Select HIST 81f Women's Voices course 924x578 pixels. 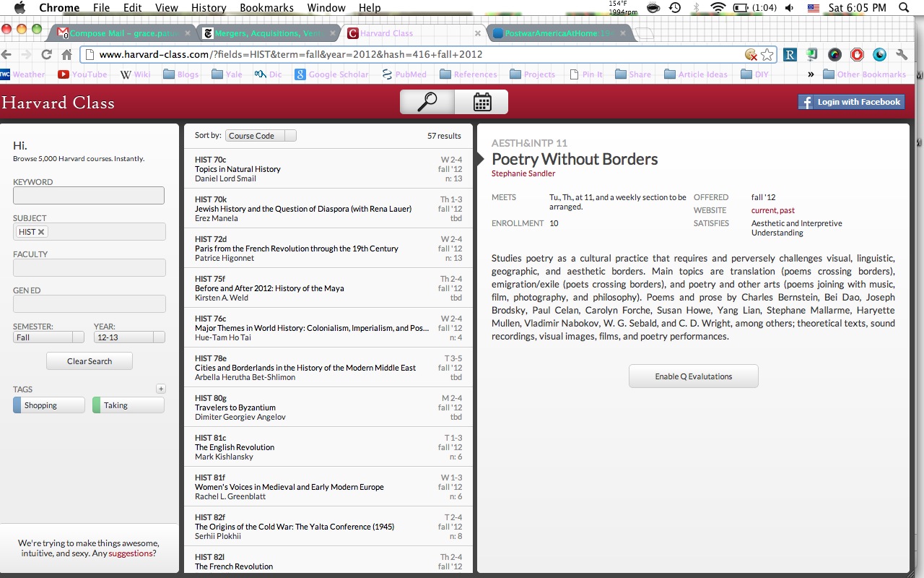tap(328, 487)
